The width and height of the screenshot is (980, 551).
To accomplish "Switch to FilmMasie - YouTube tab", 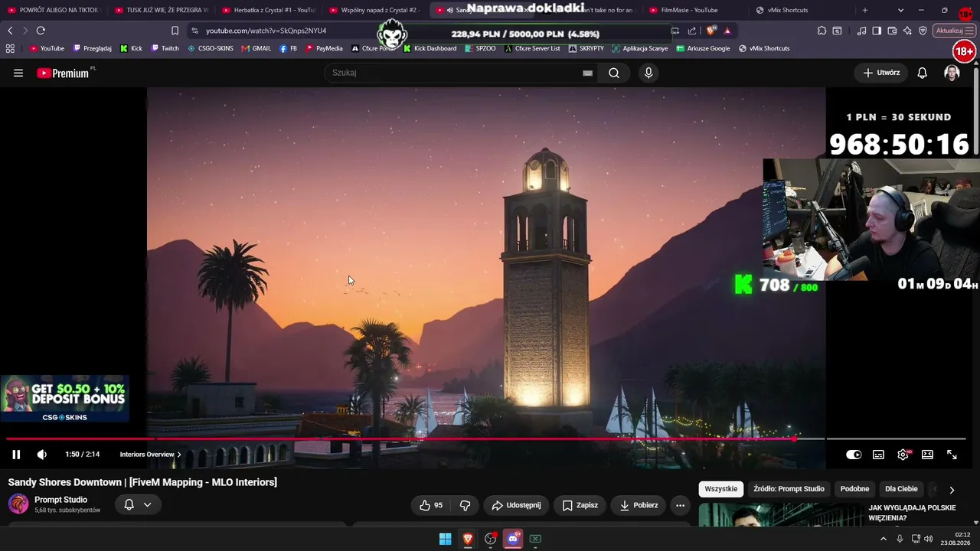I will 694,10.
